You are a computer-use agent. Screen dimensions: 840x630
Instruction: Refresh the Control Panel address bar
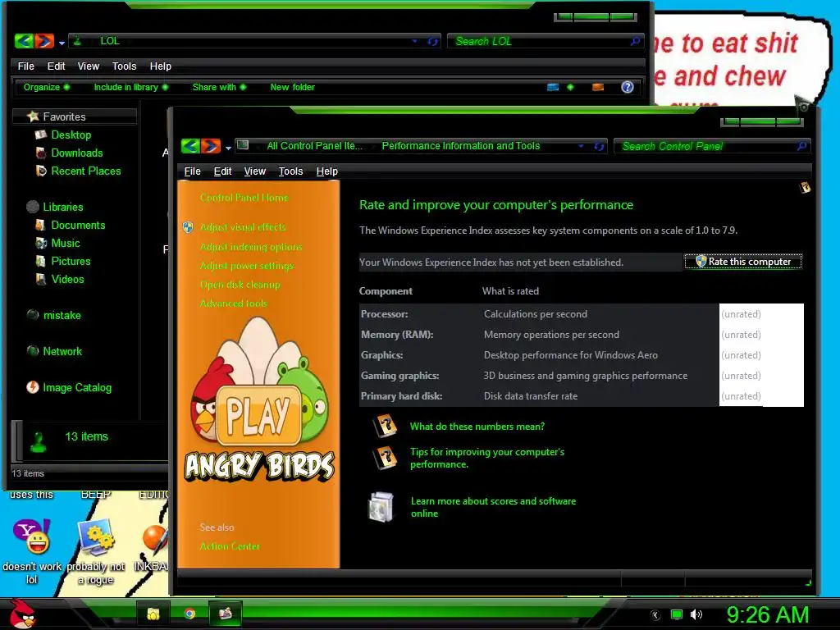(x=599, y=146)
